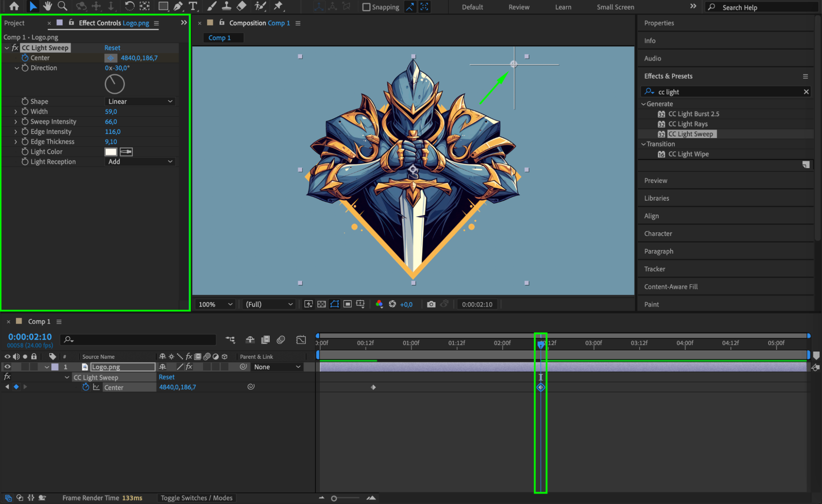Select the Zoom magnifier tool
The width and height of the screenshot is (822, 504).
(63, 6)
